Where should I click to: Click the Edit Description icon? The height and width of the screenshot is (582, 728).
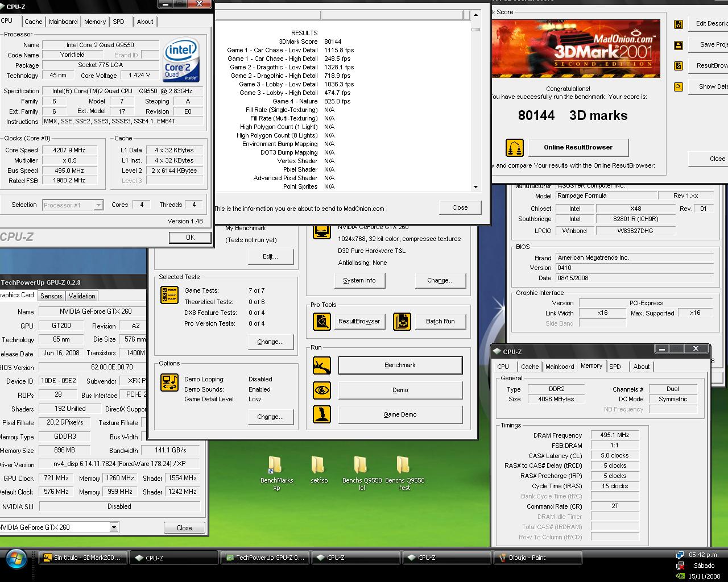tap(679, 24)
